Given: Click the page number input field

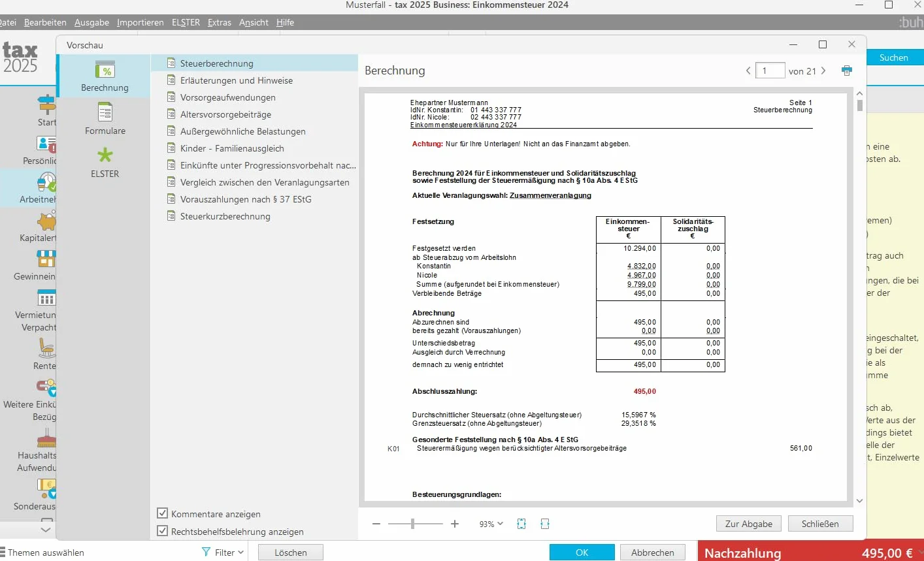Looking at the screenshot, I should (770, 71).
